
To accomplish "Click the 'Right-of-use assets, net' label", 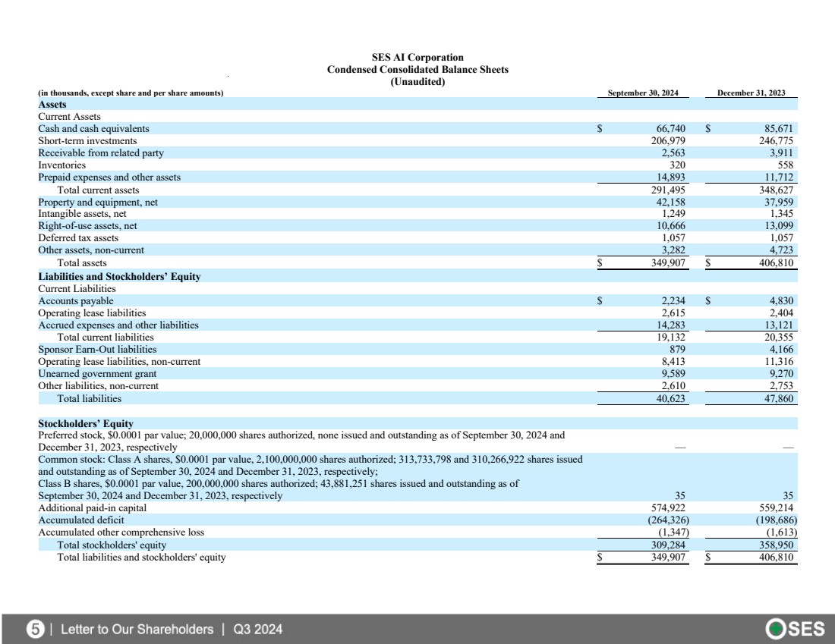I will click(87, 226).
